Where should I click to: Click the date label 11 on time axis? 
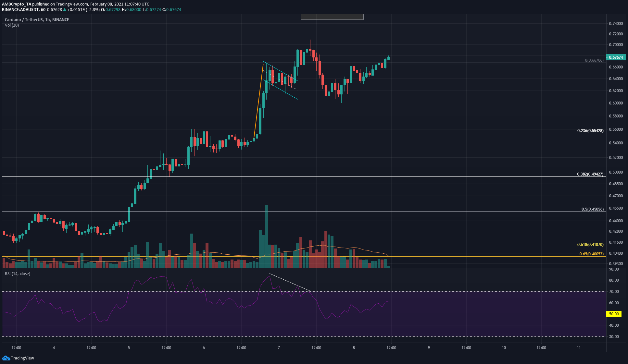pos(579,347)
